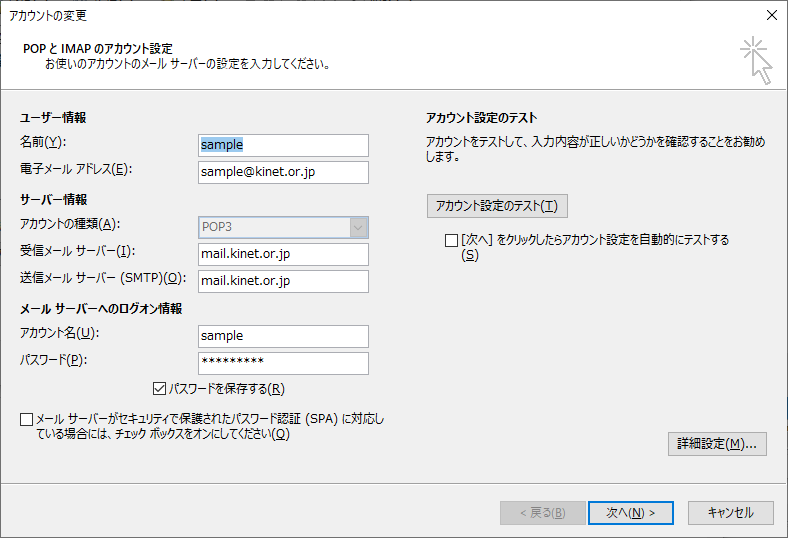Close the アカウントの変更 dialog

(x=772, y=15)
